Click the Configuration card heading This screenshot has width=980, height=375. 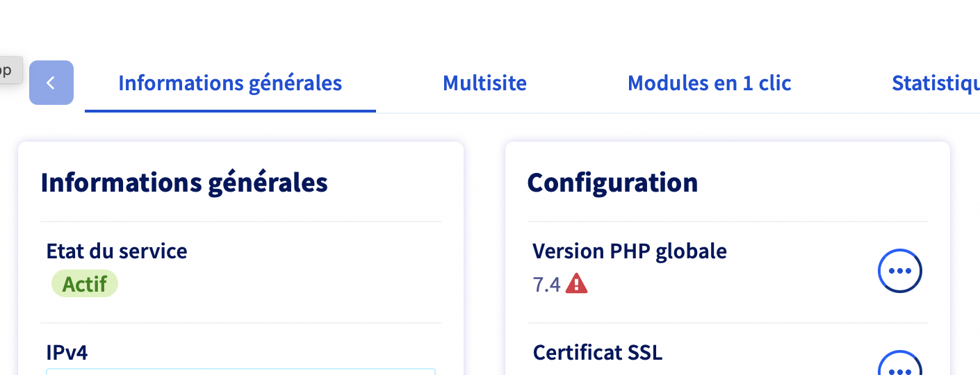pyautogui.click(x=612, y=183)
